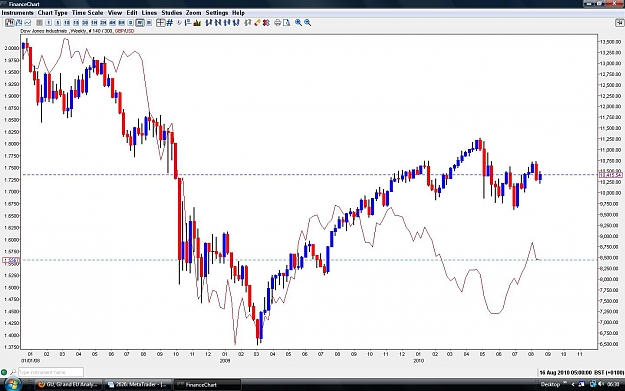Viewport: 625px width, 391px height.
Task: Open the Lines menu
Action: point(149,13)
